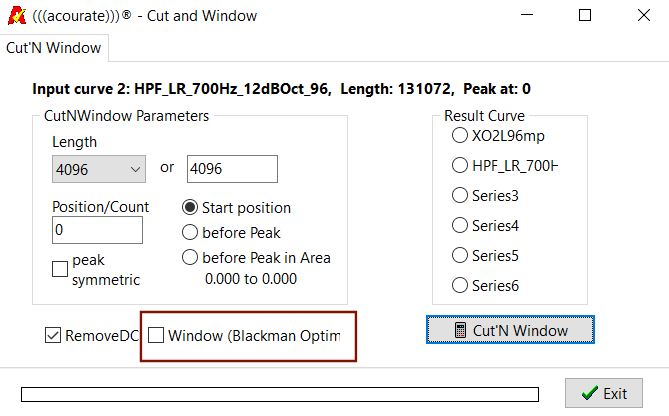Choose HPF_LR_700H result curve
This screenshot has width=669, height=416.
tap(460, 165)
